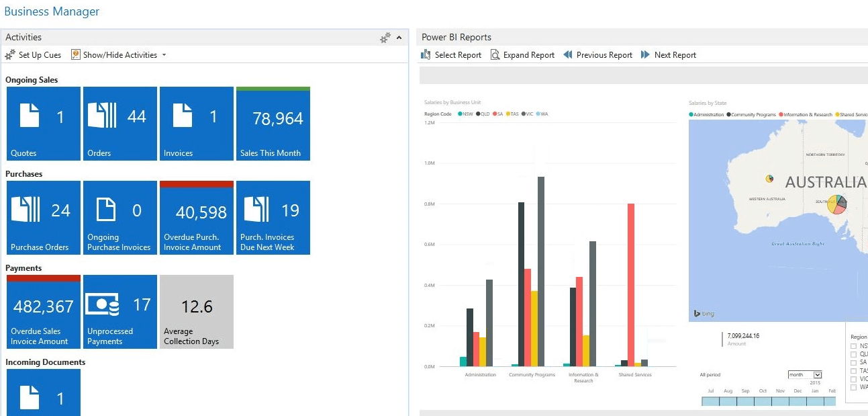
Task: Click the yellow Community Programs bar
Action: (533, 329)
